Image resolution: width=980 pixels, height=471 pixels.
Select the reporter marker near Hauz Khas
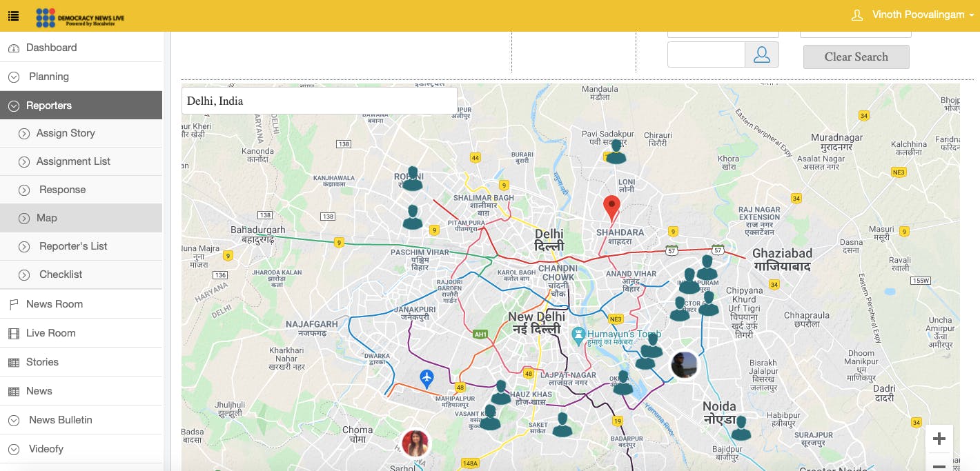click(501, 392)
